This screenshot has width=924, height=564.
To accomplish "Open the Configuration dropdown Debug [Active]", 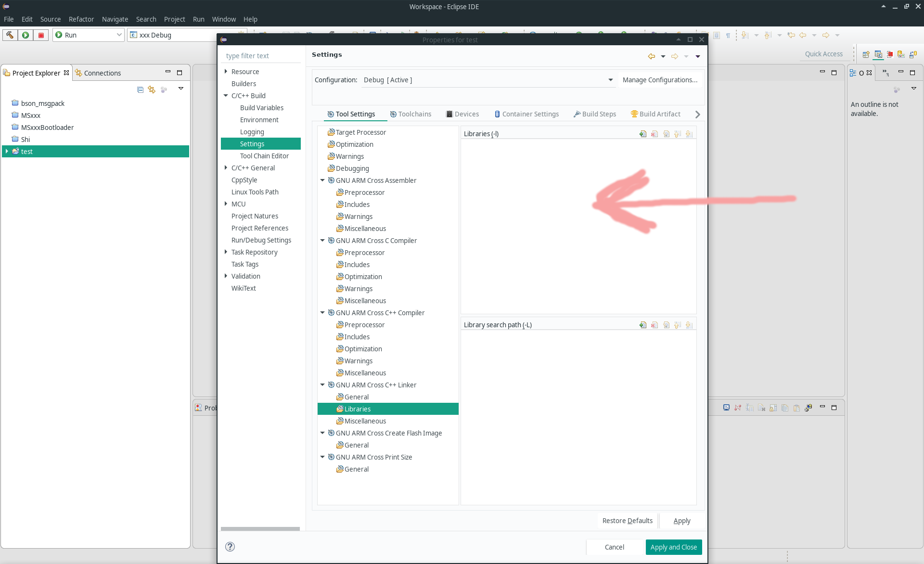I will click(488, 80).
